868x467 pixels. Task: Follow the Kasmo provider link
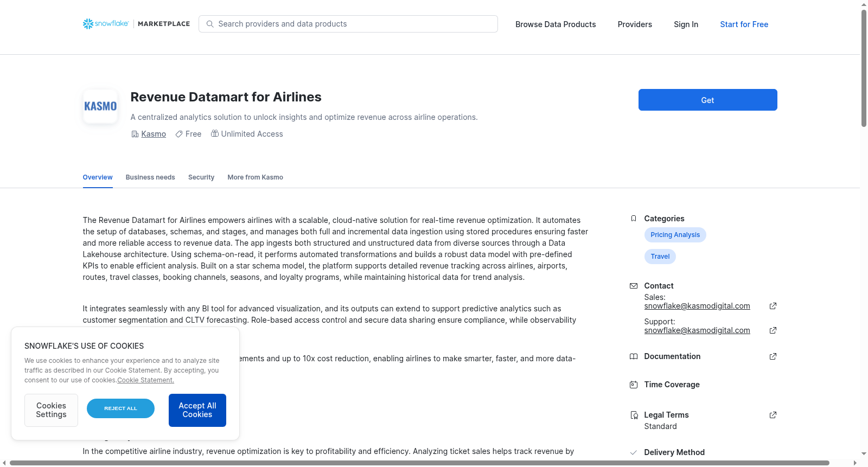click(x=154, y=134)
